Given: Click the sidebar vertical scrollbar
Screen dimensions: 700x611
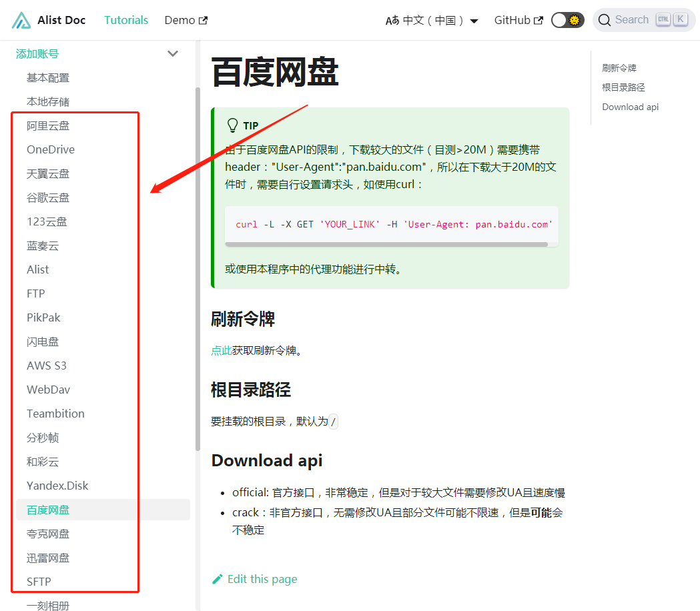Looking at the screenshot, I should (x=198, y=269).
